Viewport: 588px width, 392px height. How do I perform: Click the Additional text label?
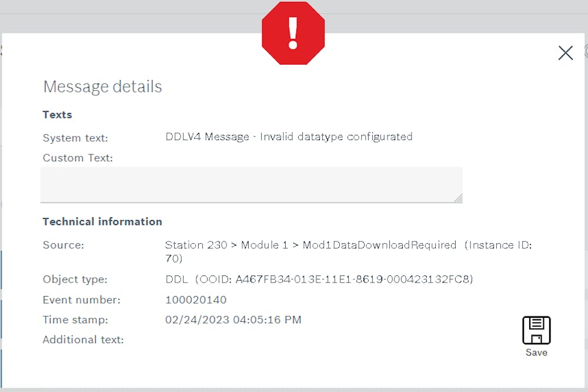(83, 340)
